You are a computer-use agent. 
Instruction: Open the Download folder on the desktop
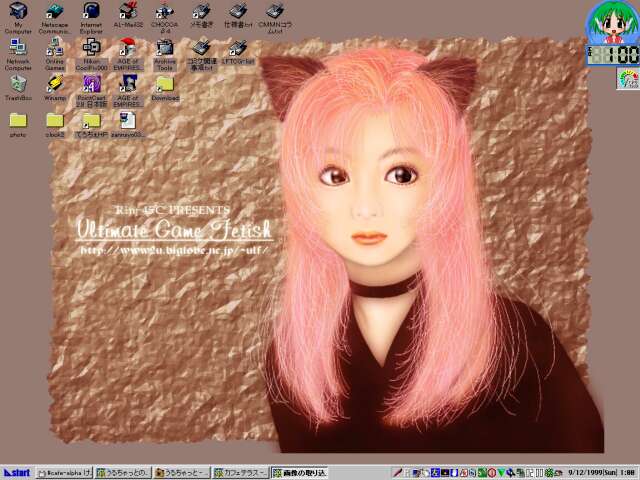tap(165, 84)
